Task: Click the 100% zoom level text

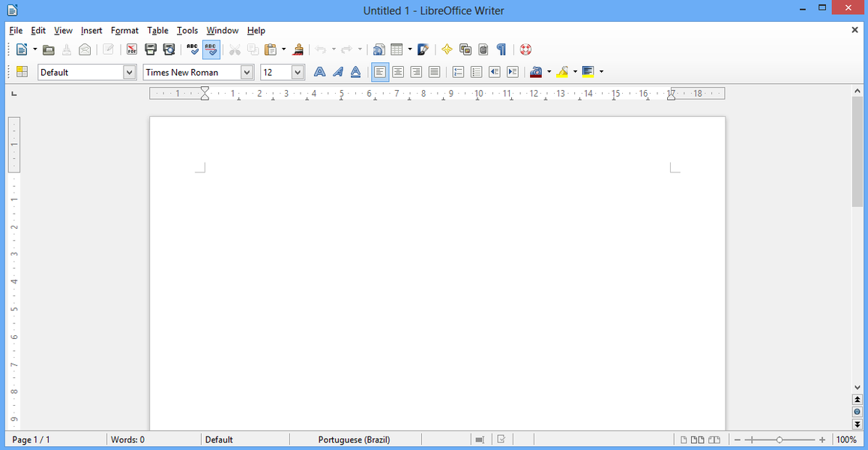Action: tap(846, 439)
